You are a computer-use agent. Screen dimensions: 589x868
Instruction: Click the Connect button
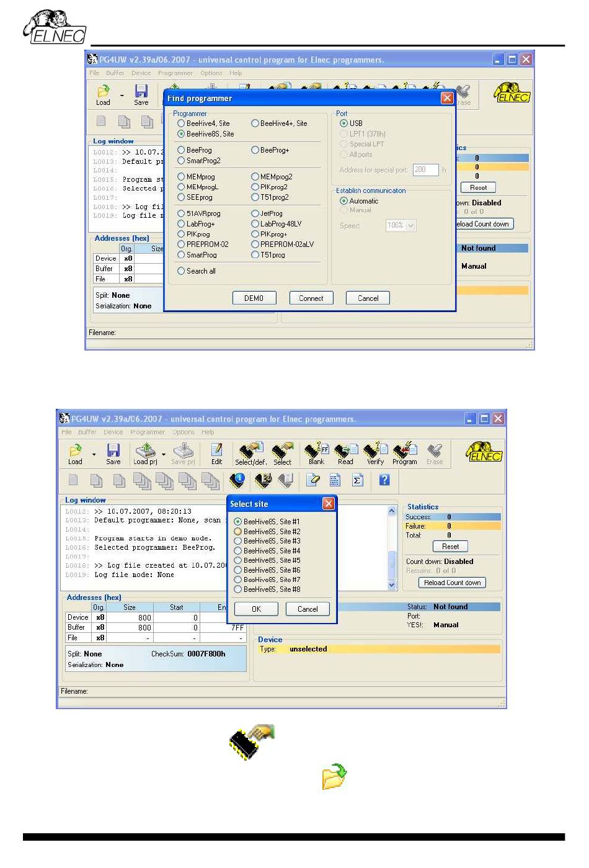(x=311, y=298)
